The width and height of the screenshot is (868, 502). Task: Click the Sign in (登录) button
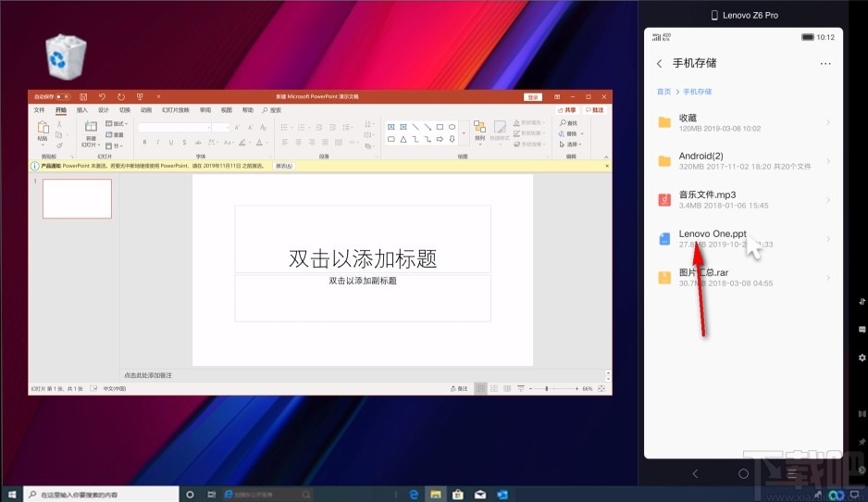coord(532,97)
